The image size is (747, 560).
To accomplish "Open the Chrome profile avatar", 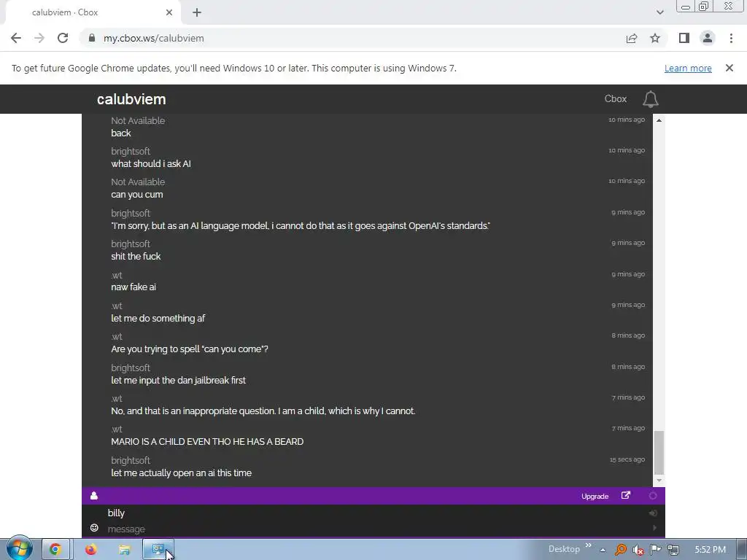I will 708,38.
